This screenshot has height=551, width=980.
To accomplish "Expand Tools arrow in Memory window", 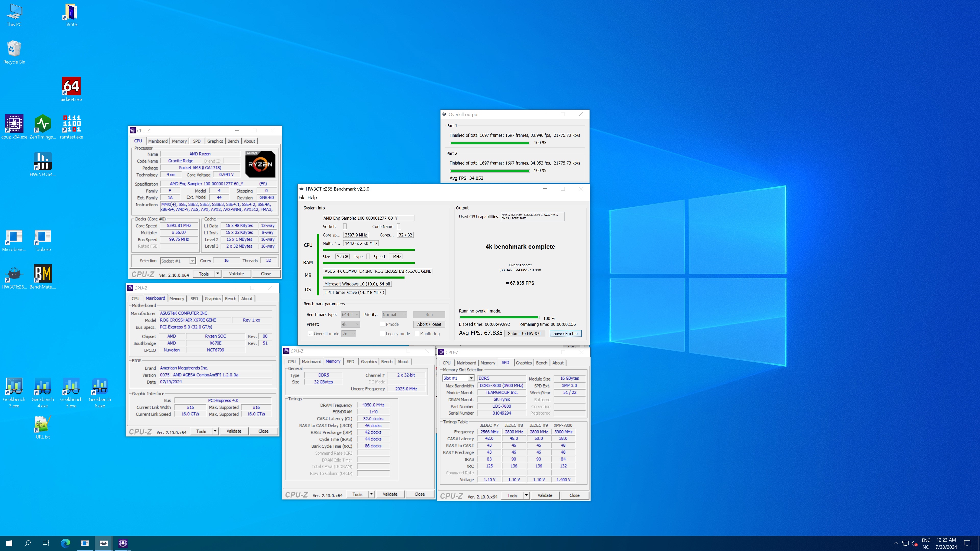I will coord(371,494).
